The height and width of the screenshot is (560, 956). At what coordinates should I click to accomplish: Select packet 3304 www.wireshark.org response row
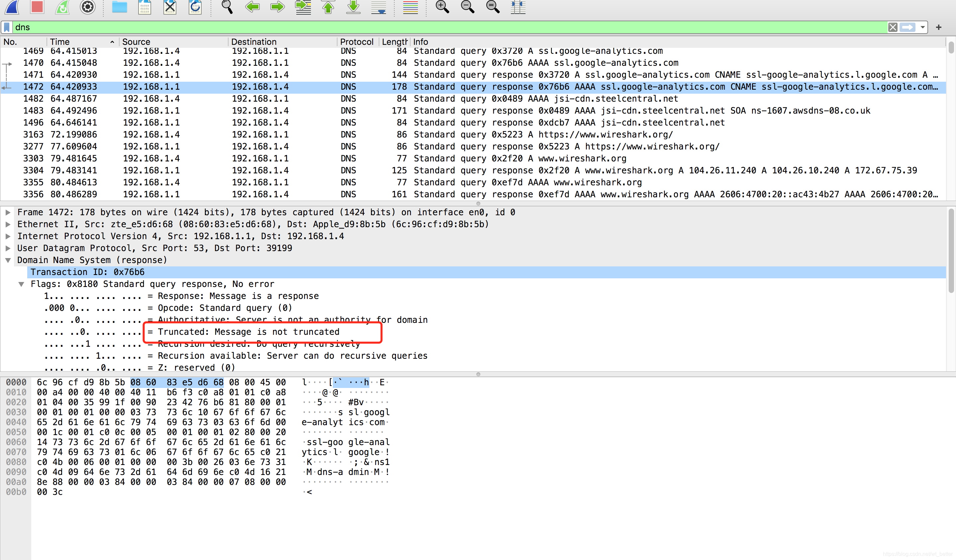[x=455, y=170]
